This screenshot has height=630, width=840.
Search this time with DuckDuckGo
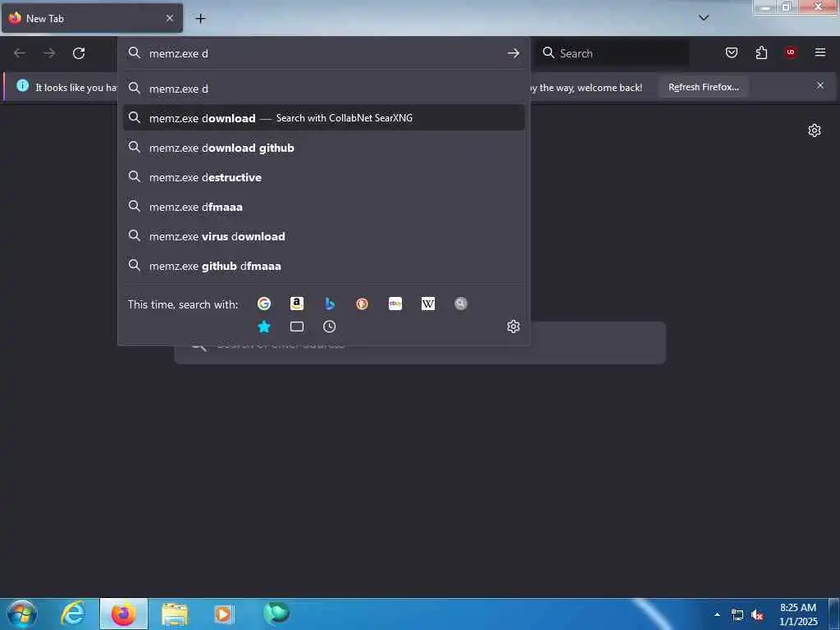(362, 304)
